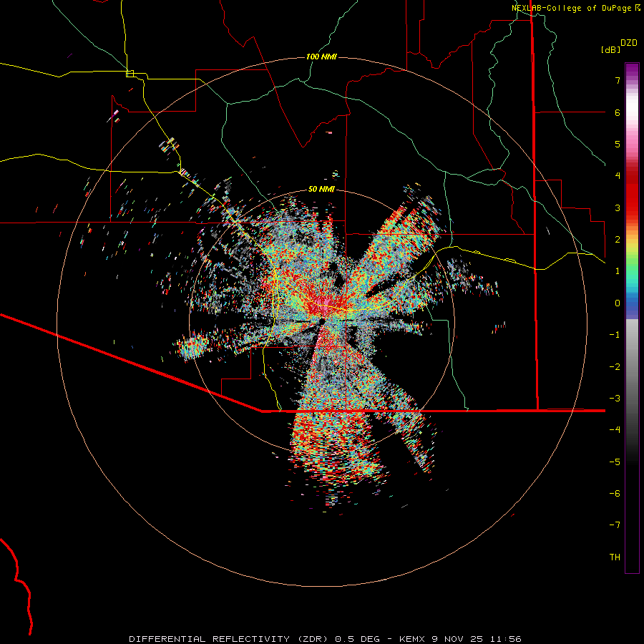The width and height of the screenshot is (644, 644).
Task: Click the 0 dB scale tick label
Action: tap(618, 303)
